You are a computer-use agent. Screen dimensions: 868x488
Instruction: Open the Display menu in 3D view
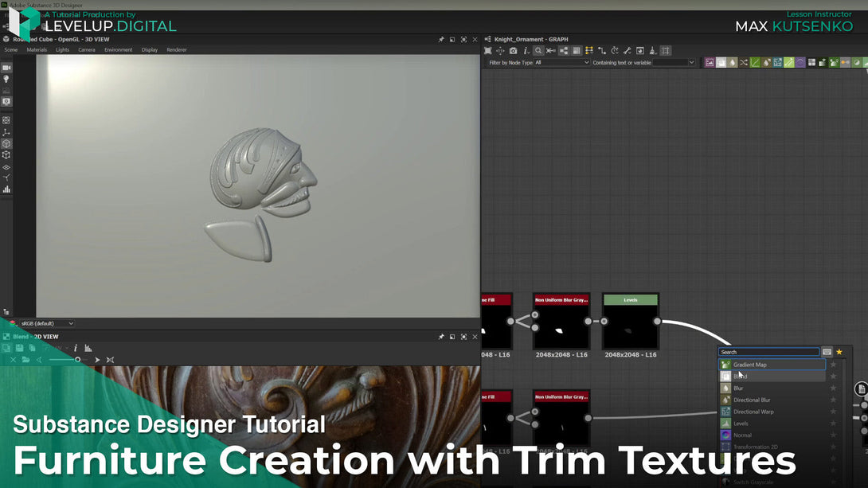150,50
